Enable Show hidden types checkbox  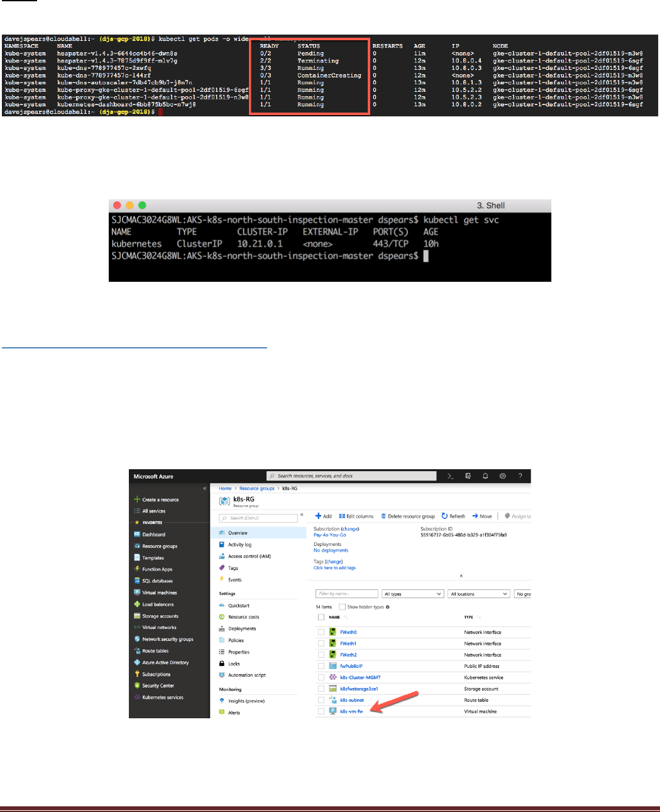point(342,607)
